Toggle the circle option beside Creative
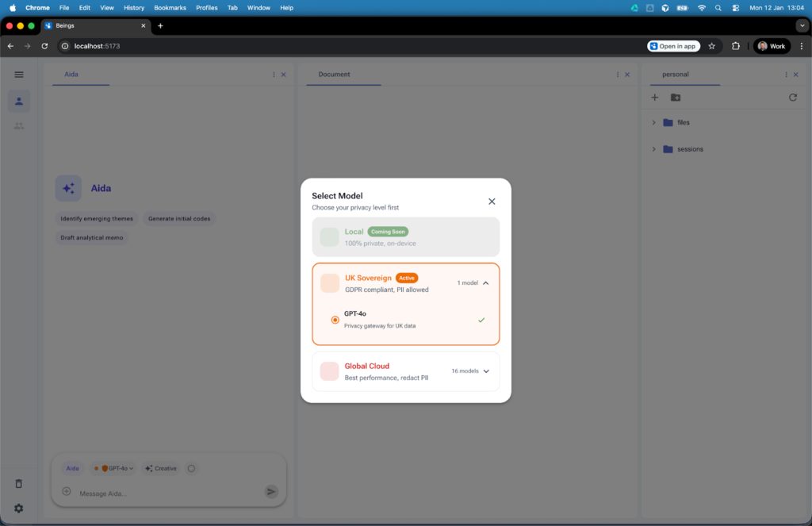The width and height of the screenshot is (812, 526). pyautogui.click(x=191, y=469)
